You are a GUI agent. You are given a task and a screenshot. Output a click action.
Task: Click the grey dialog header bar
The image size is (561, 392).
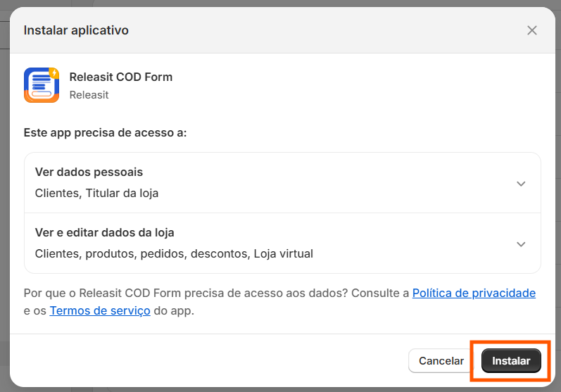(283, 30)
